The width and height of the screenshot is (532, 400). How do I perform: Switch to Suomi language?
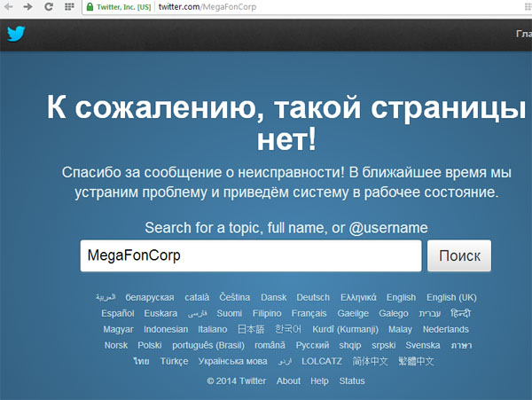(x=230, y=313)
